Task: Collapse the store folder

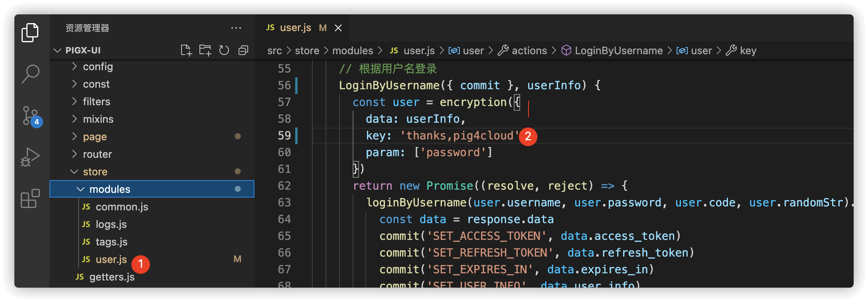Action: coord(95,172)
